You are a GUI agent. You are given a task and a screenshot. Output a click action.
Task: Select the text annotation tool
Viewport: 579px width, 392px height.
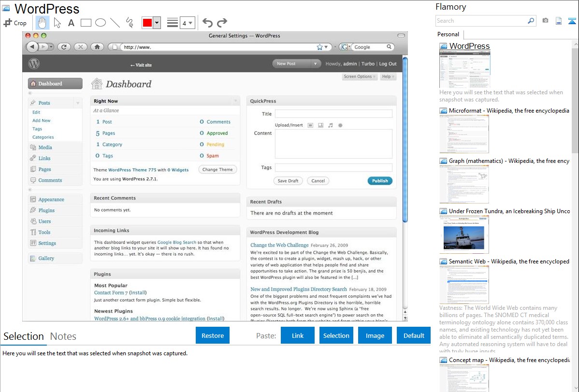(71, 23)
